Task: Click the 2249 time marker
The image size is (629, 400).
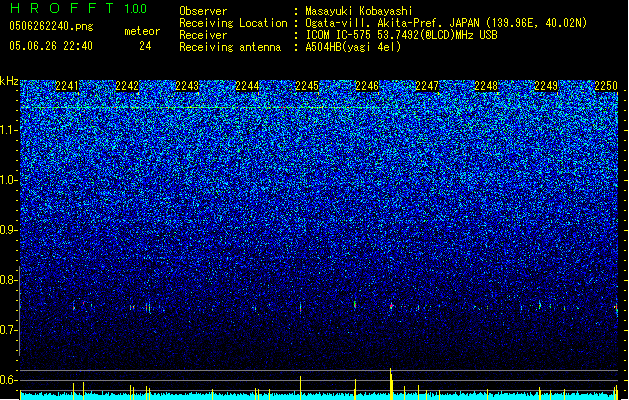Action: click(546, 86)
